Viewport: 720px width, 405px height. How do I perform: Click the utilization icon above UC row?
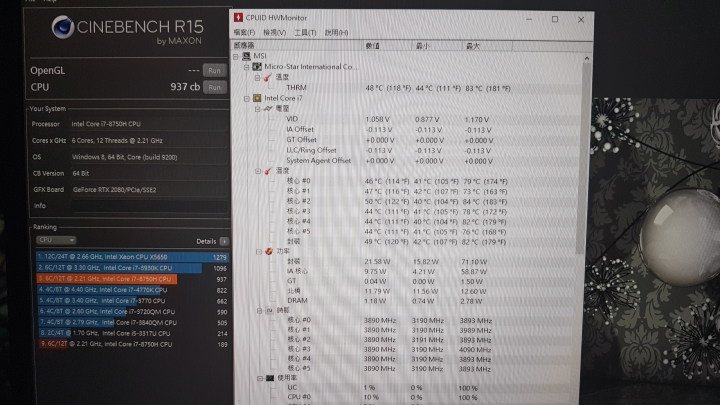(270, 378)
